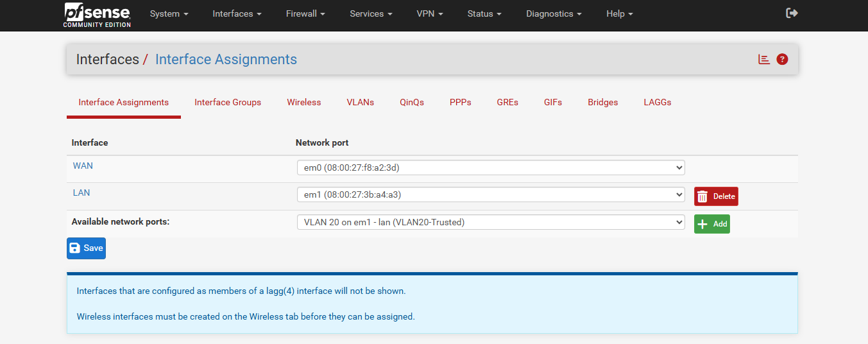Image resolution: width=868 pixels, height=344 pixels.
Task: Delete the LAN interface assignment
Action: click(x=716, y=196)
